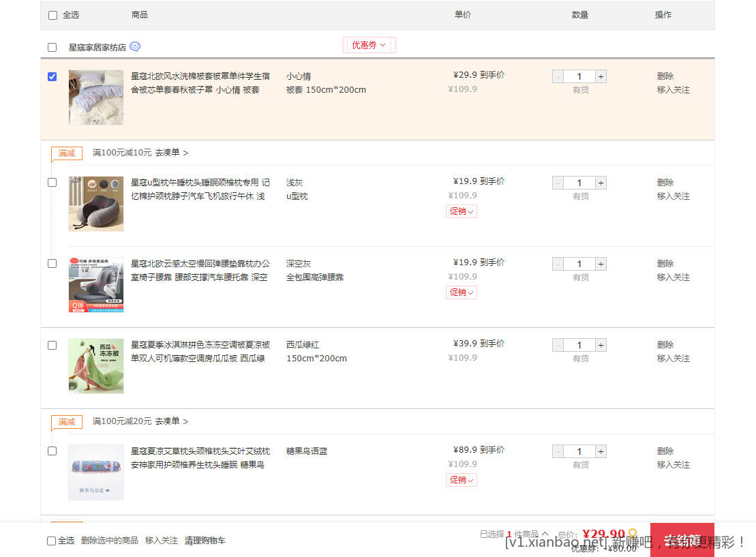Image resolution: width=756 pixels, height=557 pixels.
Task: Move 糖果鸟语蓝 pillow to 关注
Action: coord(673,464)
